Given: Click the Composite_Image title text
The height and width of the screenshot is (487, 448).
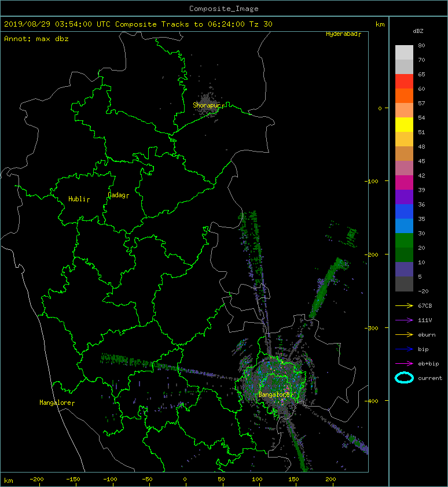Looking at the screenshot, I should [224, 9].
